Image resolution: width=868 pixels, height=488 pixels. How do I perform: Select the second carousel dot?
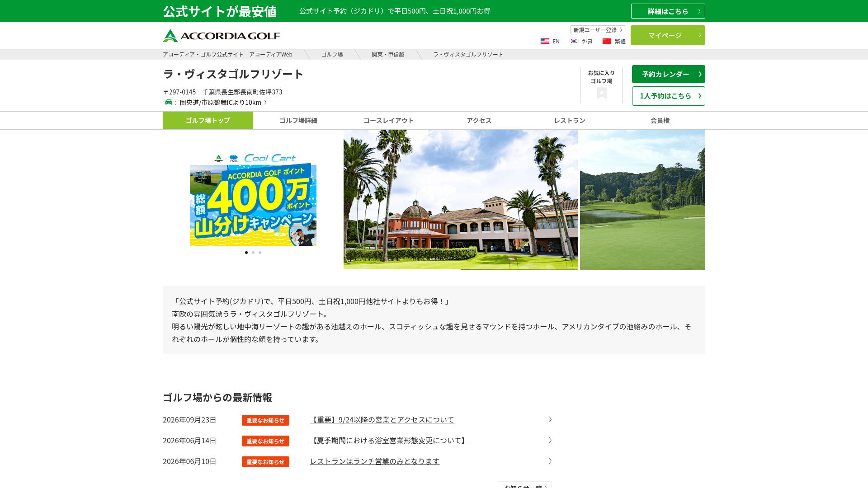tap(253, 253)
